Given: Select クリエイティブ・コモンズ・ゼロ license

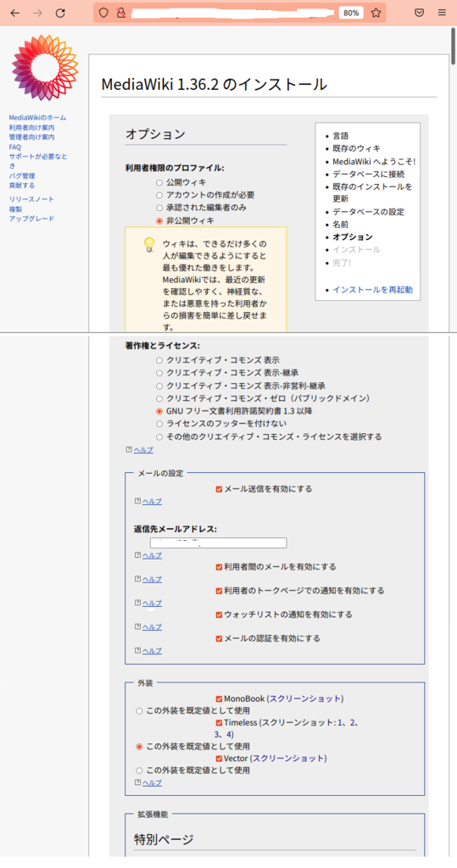Looking at the screenshot, I should pos(159,398).
